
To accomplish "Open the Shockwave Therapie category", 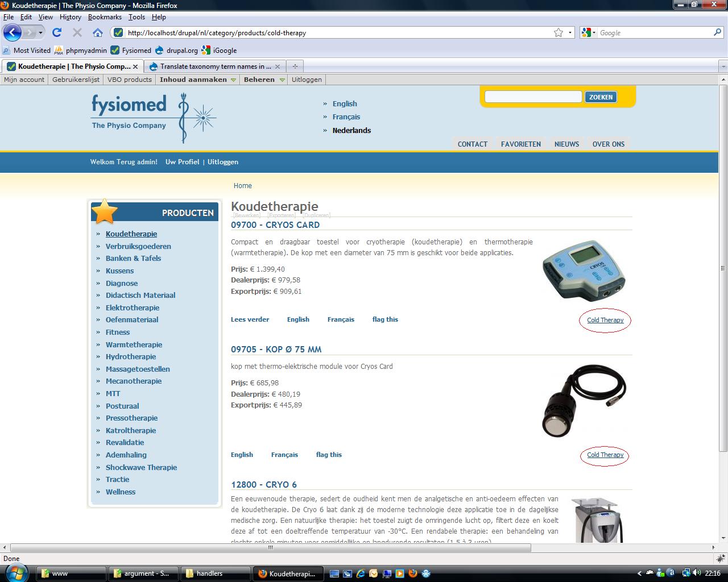I will tap(141, 467).
